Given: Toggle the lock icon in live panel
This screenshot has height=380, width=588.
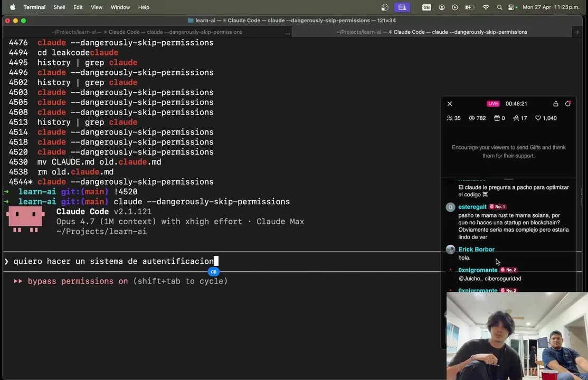Looking at the screenshot, I should pyautogui.click(x=556, y=103).
